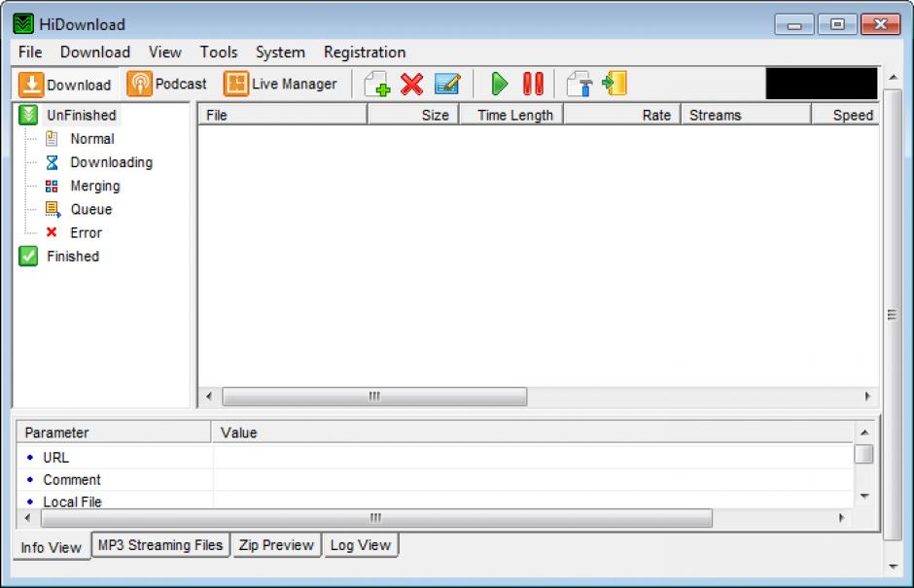914x588 pixels.
Task: Open the Tools menu
Action: (x=219, y=52)
